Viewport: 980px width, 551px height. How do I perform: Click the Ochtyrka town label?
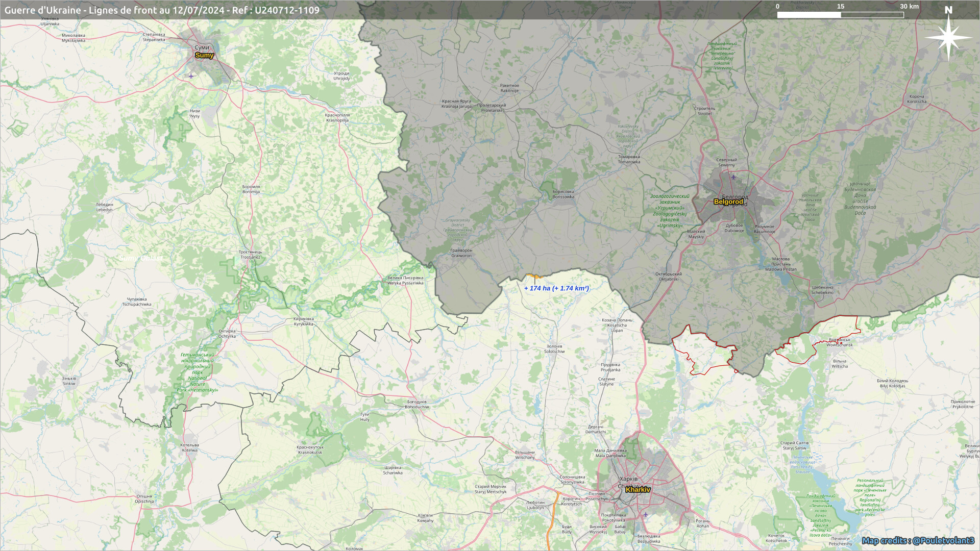pyautogui.click(x=227, y=334)
